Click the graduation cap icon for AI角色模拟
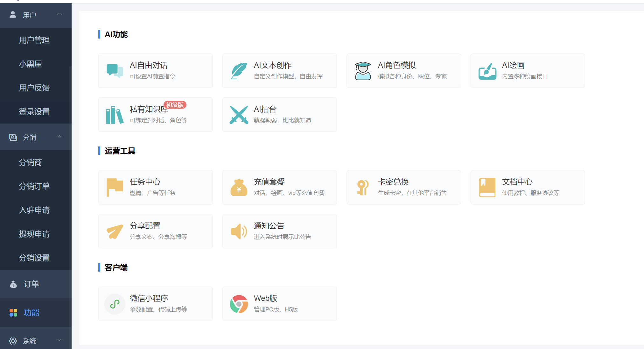Viewport: 644px width, 349px height. [x=362, y=71]
